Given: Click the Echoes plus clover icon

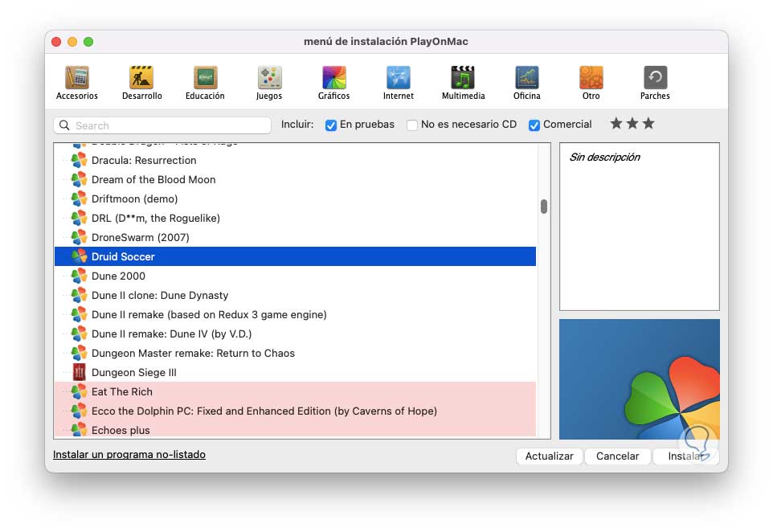Looking at the screenshot, I should (x=79, y=429).
